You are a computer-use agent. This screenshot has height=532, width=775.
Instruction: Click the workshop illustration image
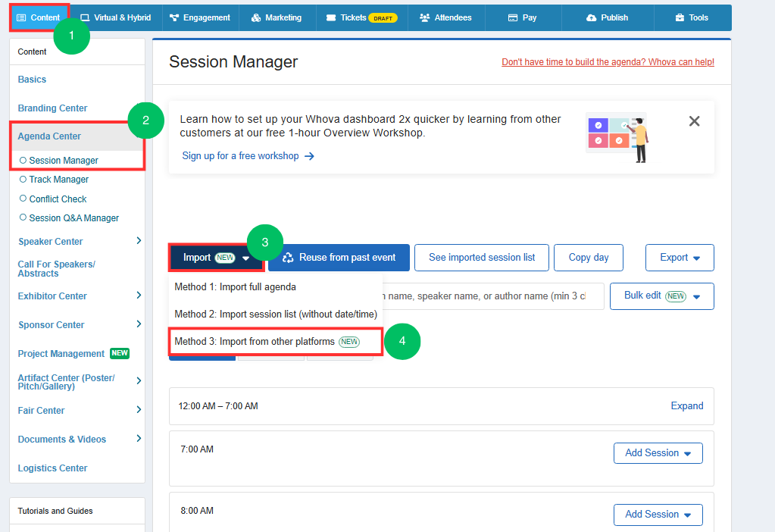(618, 138)
